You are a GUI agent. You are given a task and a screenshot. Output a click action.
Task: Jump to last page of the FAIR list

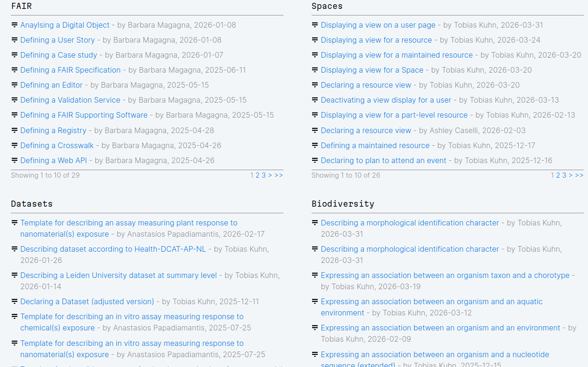coord(279,175)
